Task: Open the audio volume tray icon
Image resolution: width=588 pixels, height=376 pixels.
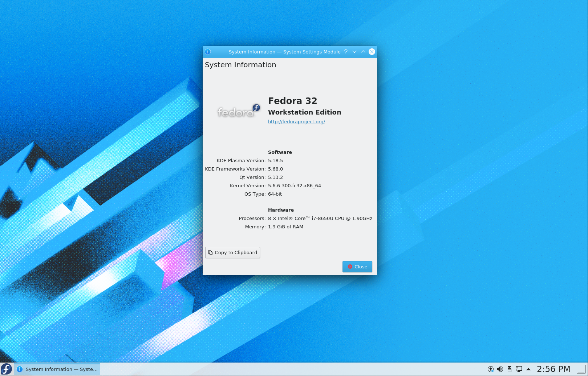Action: [500, 369]
